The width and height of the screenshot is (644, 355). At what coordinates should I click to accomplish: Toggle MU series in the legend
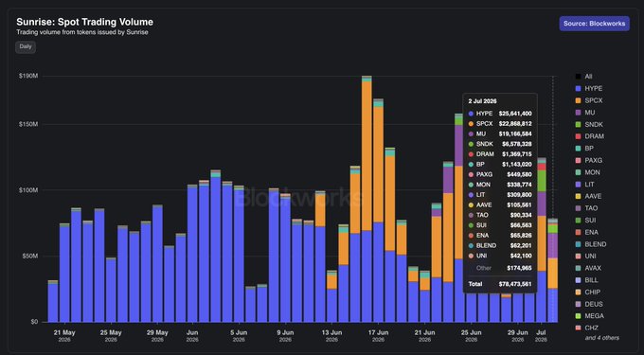pos(585,112)
